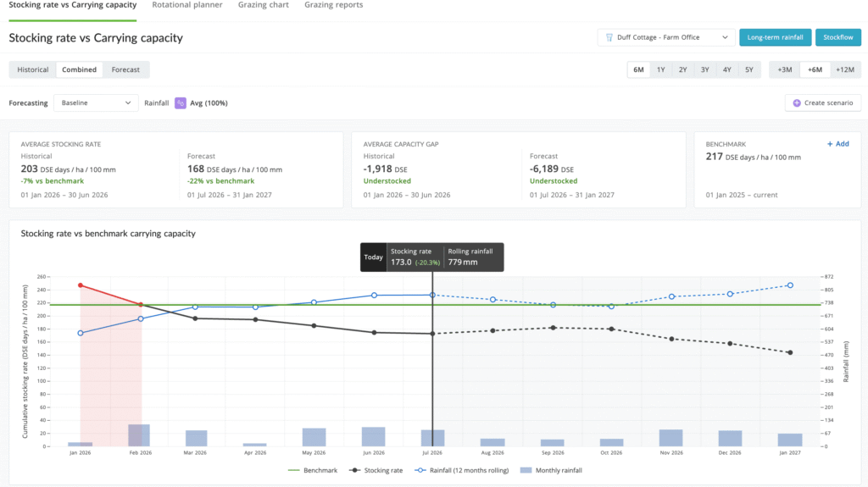Toggle the Benchmark legend line icon
The height and width of the screenshot is (487, 868).
(x=293, y=470)
